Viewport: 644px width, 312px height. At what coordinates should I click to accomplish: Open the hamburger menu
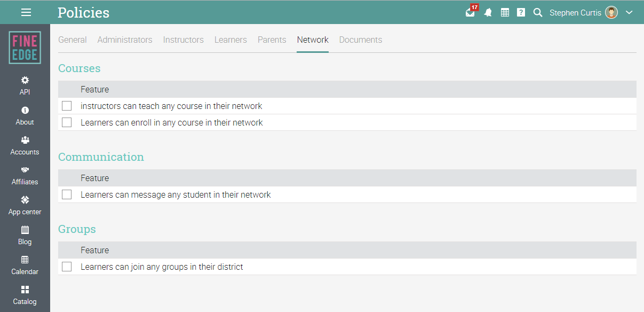point(26,12)
